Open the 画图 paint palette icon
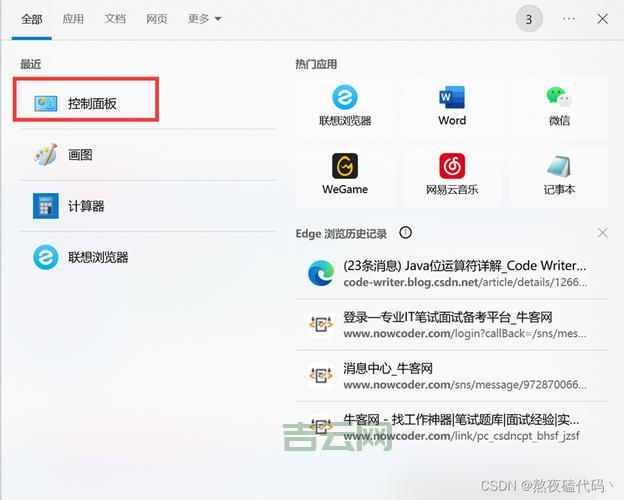The image size is (624, 500). tap(46, 154)
